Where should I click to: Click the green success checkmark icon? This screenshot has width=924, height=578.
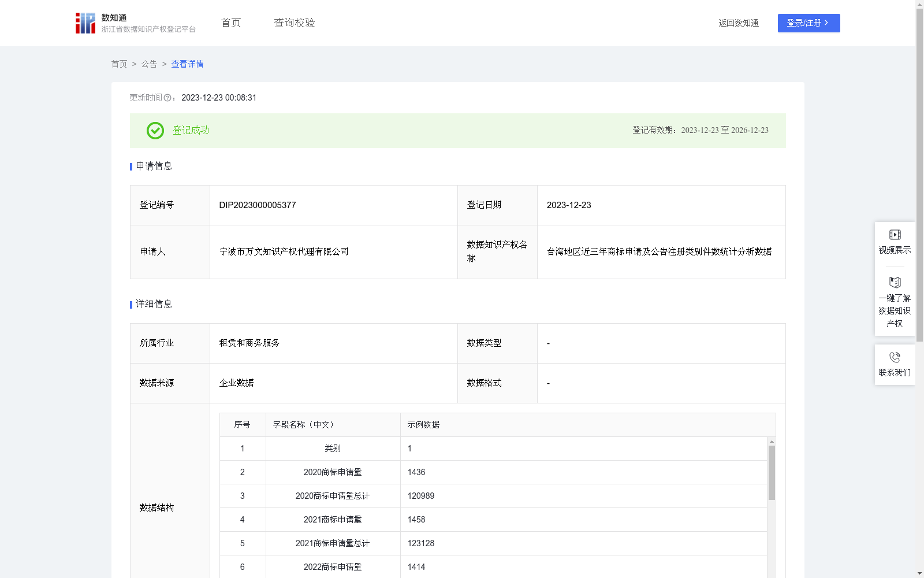[155, 131]
